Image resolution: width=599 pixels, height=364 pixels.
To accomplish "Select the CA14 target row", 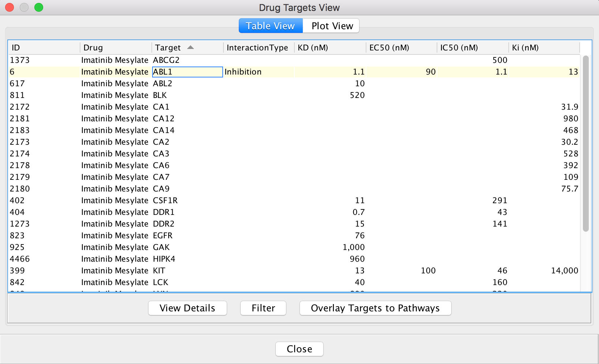I will pyautogui.click(x=294, y=130).
